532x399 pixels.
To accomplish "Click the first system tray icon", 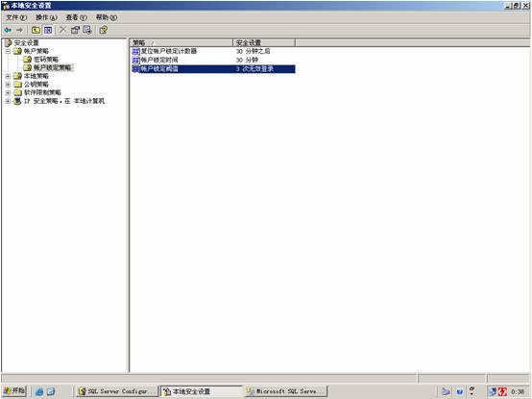I will 446,391.
